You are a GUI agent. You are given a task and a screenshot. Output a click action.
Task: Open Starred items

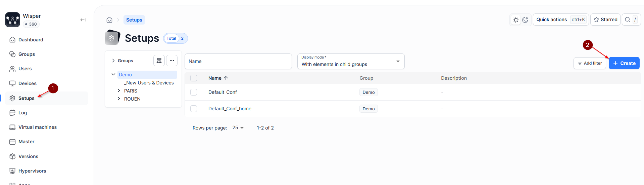(605, 20)
